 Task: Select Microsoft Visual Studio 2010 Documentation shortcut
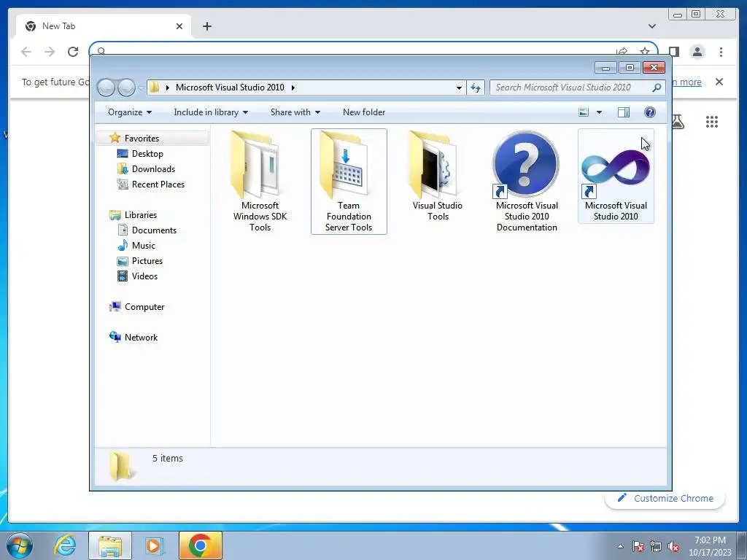[x=527, y=182]
